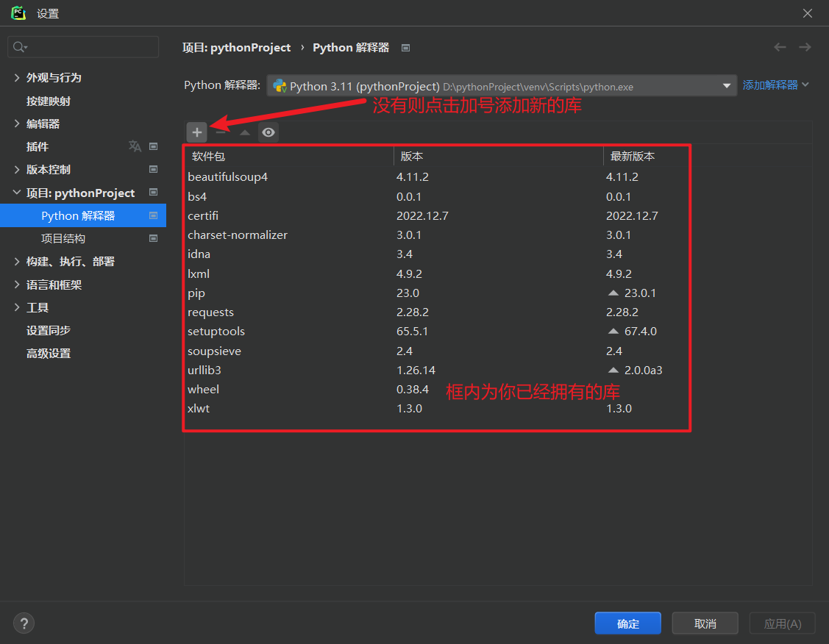Click project-level marker icon beside 项目结构
The height and width of the screenshot is (644, 829).
153,238
